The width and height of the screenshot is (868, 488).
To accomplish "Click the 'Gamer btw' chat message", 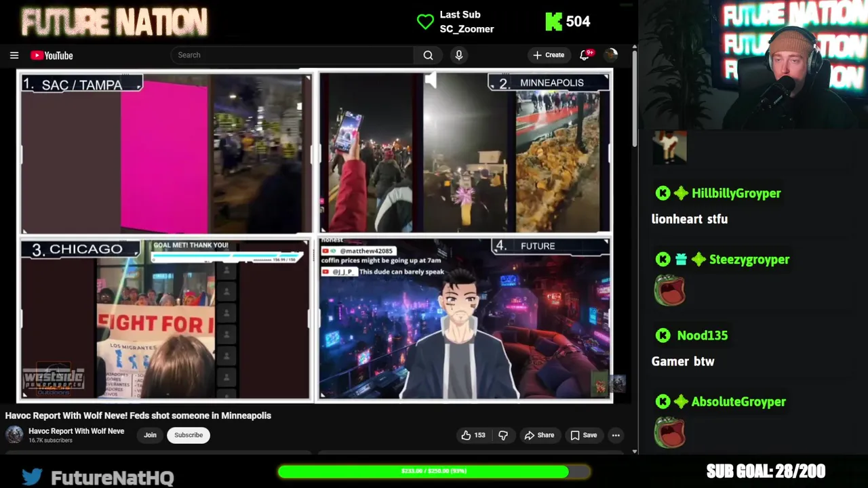I will 683,361.
